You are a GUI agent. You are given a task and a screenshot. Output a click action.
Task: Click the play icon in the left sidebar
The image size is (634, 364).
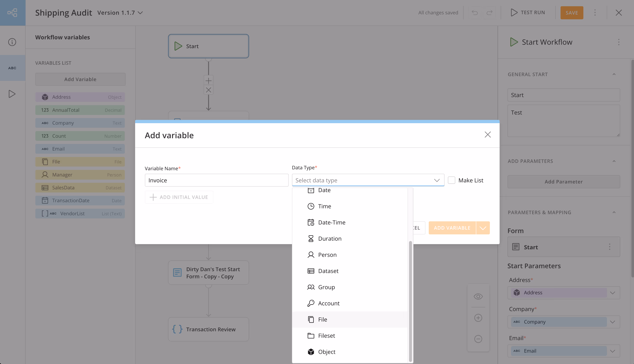coord(12,94)
